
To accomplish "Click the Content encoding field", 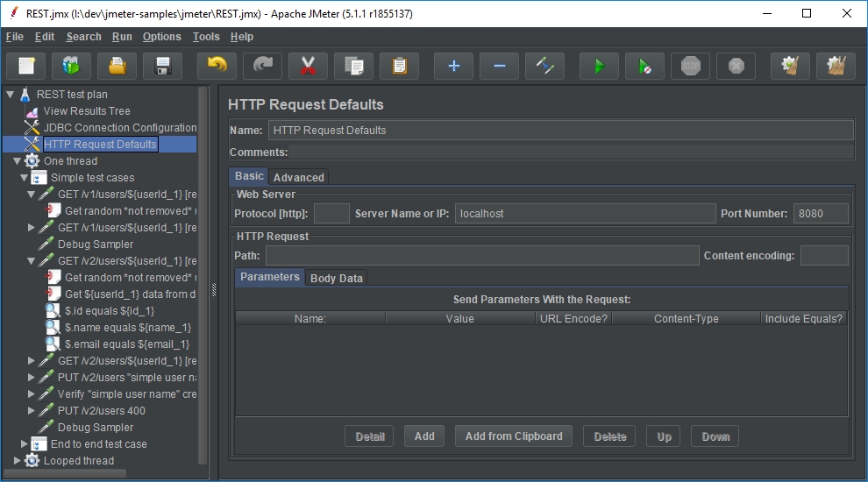I will pyautogui.click(x=824, y=256).
